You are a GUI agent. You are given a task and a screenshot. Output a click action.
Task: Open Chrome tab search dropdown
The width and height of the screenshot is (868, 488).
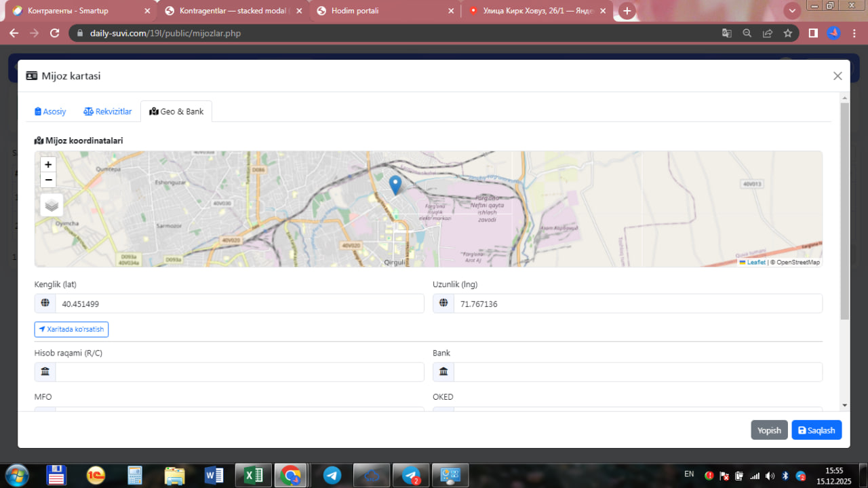791,11
